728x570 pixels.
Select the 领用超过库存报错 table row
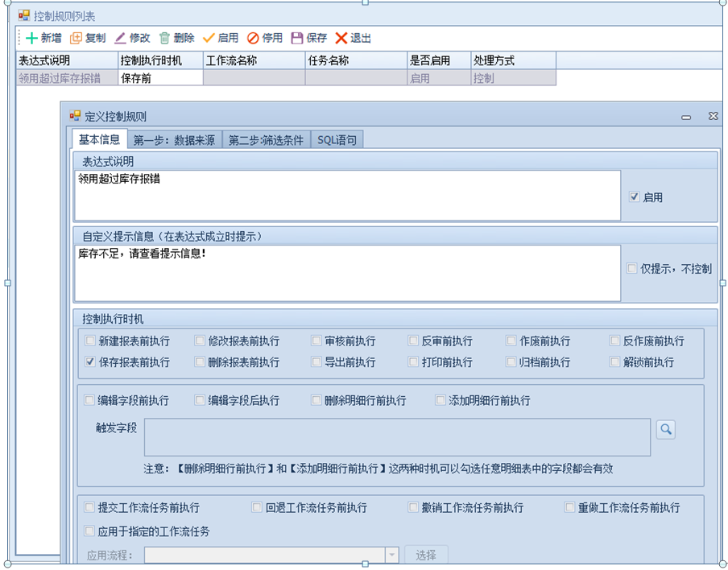click(60, 78)
